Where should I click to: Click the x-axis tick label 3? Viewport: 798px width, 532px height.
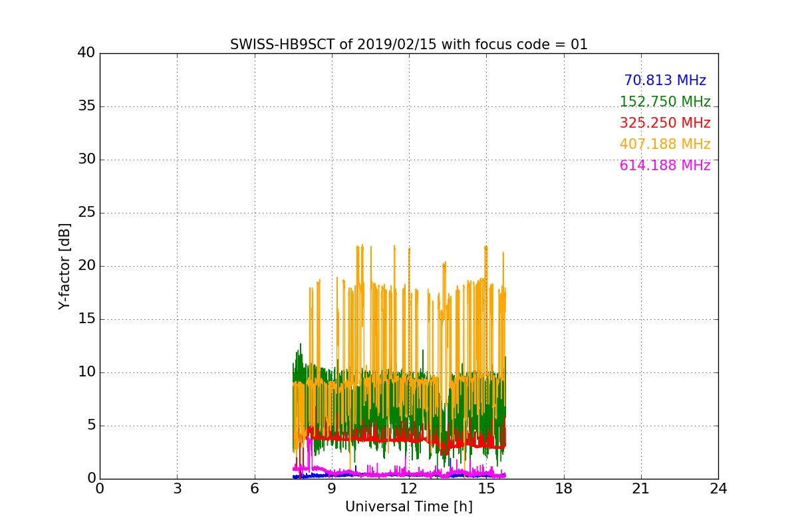click(x=177, y=489)
